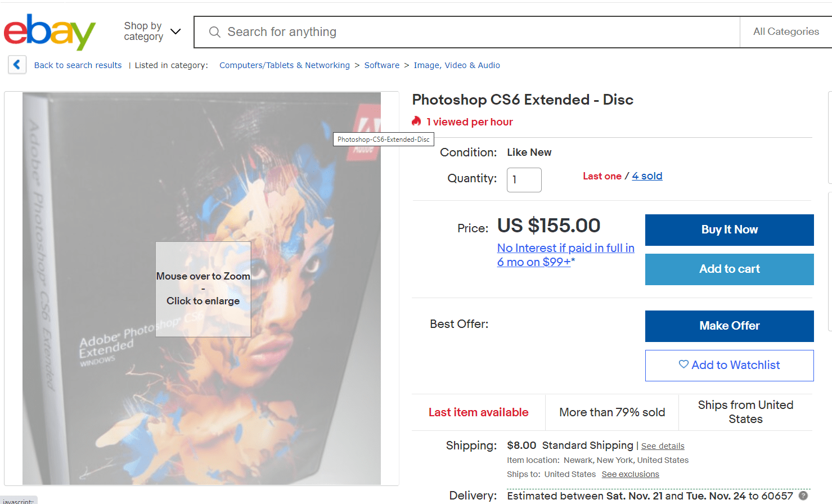This screenshot has width=832, height=504.
Task: Click the search magnifying glass icon
Action: (214, 32)
